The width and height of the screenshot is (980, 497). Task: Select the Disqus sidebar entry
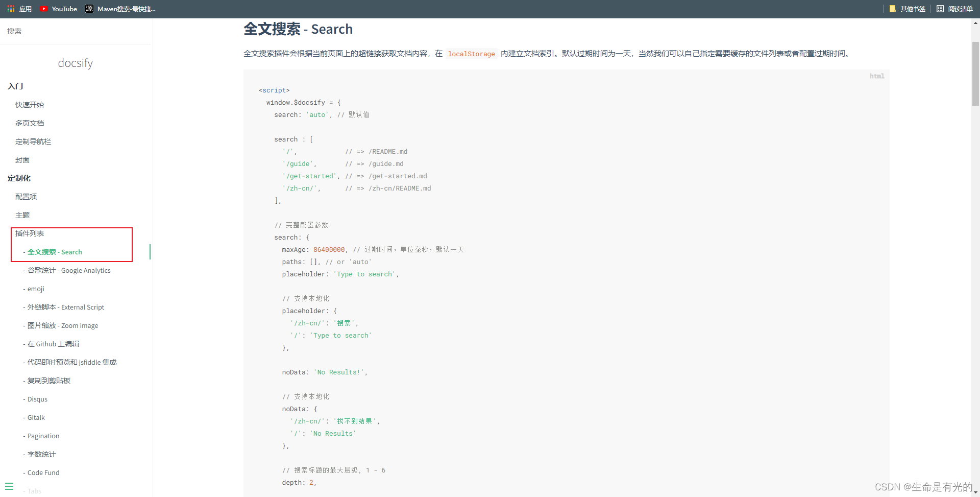[x=37, y=399]
